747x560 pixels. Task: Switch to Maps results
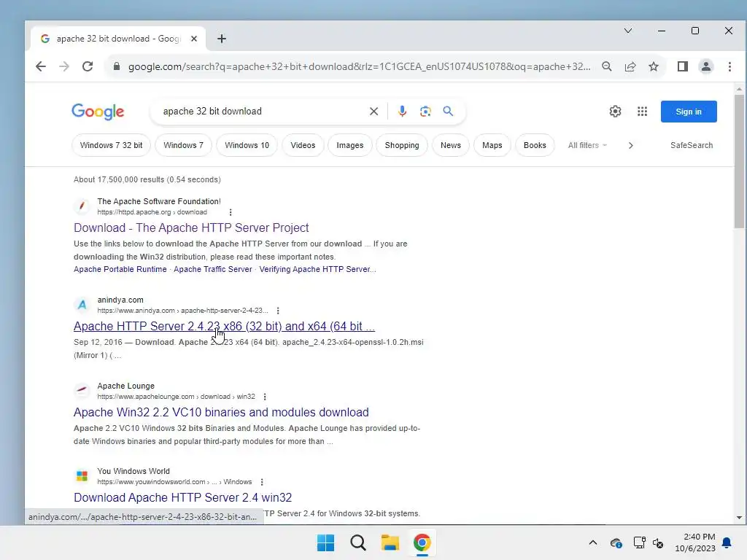click(x=492, y=145)
